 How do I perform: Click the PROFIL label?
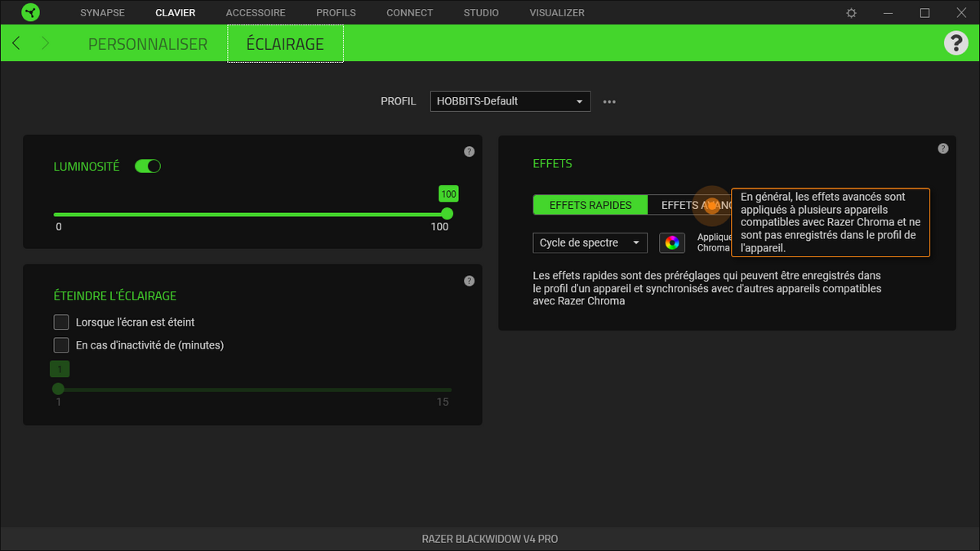[x=399, y=101]
